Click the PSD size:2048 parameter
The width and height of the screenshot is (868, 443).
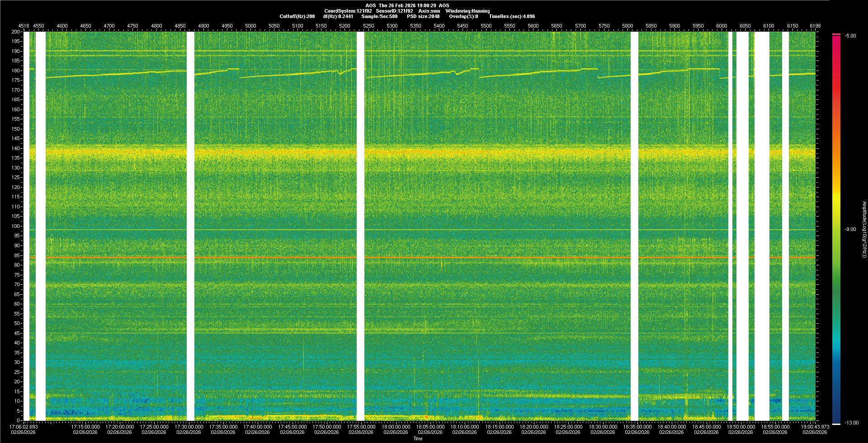[x=423, y=16]
